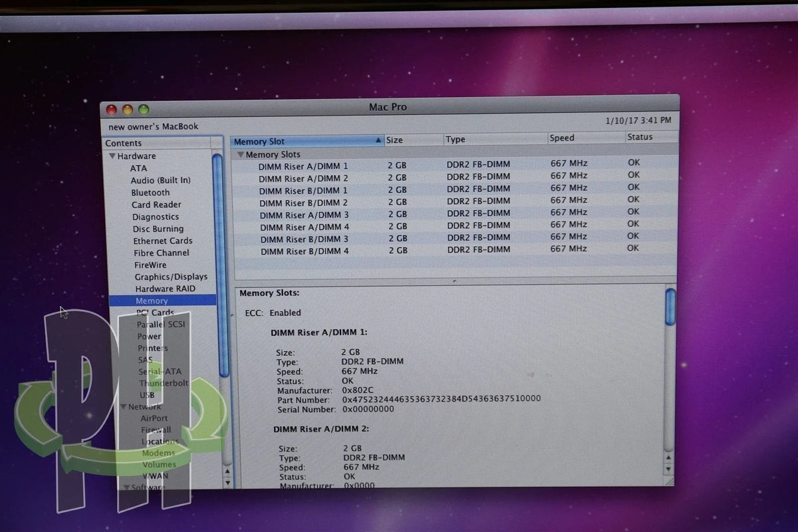Viewport: 798px width, 532px height.
Task: Click the ECC: Enabled text
Action: tap(273, 313)
